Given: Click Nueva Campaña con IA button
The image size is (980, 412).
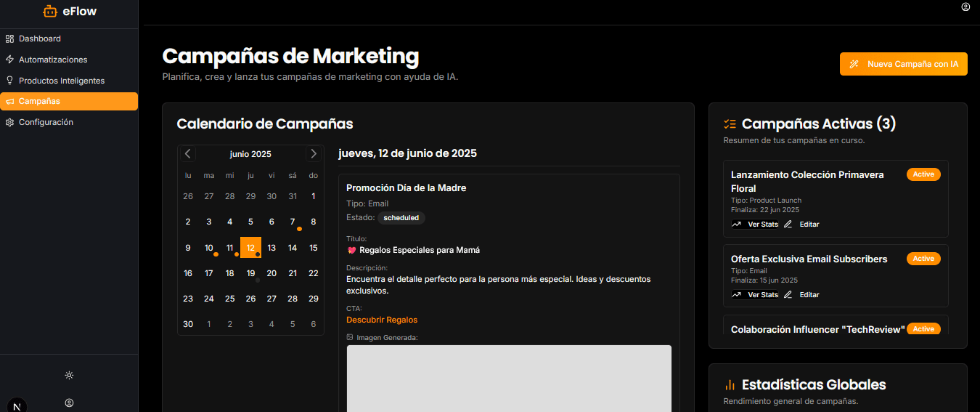Looking at the screenshot, I should pyautogui.click(x=904, y=64).
